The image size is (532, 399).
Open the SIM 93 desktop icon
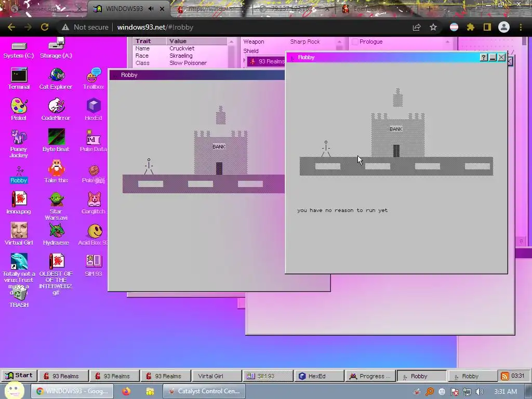pyautogui.click(x=94, y=265)
